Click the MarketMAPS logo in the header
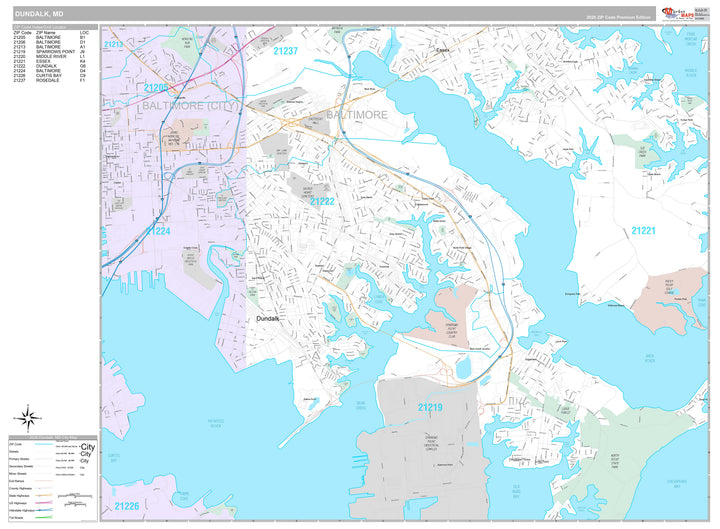This screenshot has width=720, height=529. click(678, 14)
